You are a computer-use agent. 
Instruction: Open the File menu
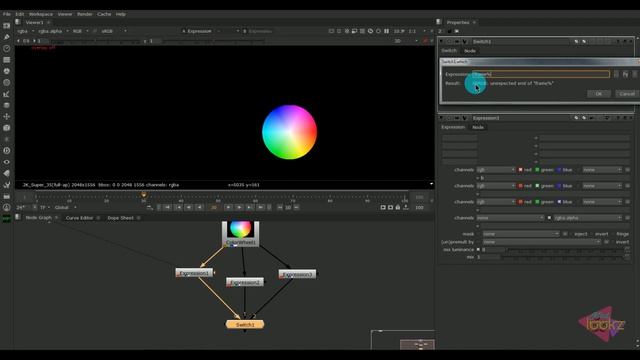point(7,14)
